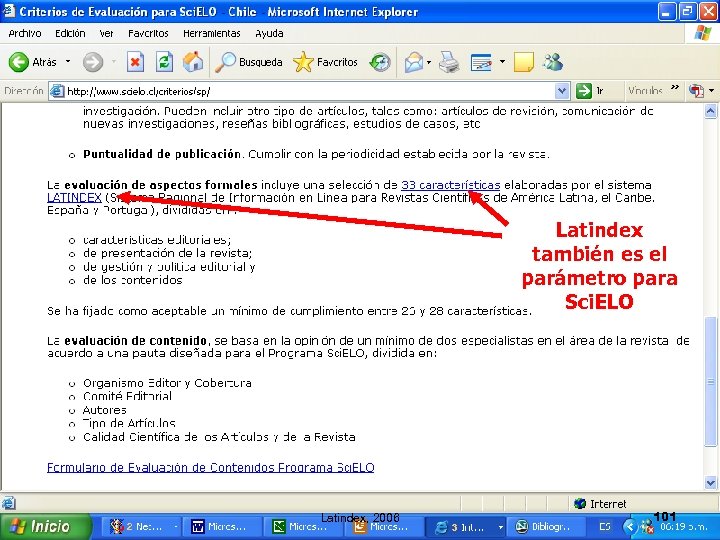Open the Ayuda menu
The height and width of the screenshot is (540, 720).
tap(269, 34)
